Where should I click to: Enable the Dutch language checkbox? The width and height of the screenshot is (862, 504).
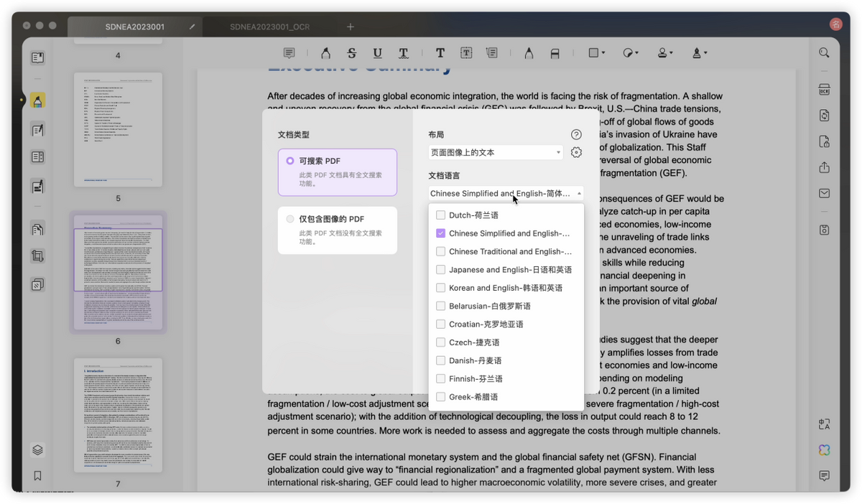pyautogui.click(x=441, y=215)
